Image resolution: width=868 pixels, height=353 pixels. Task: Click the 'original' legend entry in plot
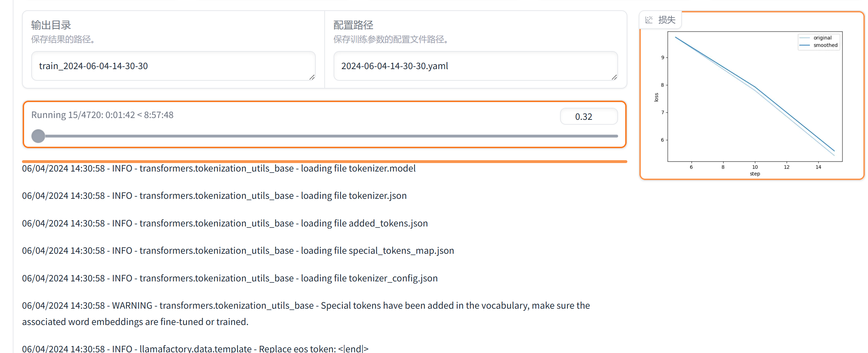(x=822, y=38)
